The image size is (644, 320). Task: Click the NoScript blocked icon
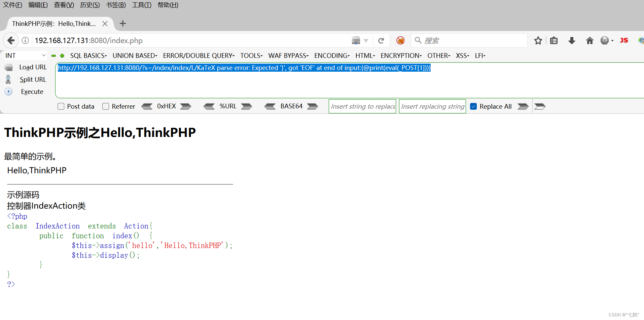pos(400,41)
